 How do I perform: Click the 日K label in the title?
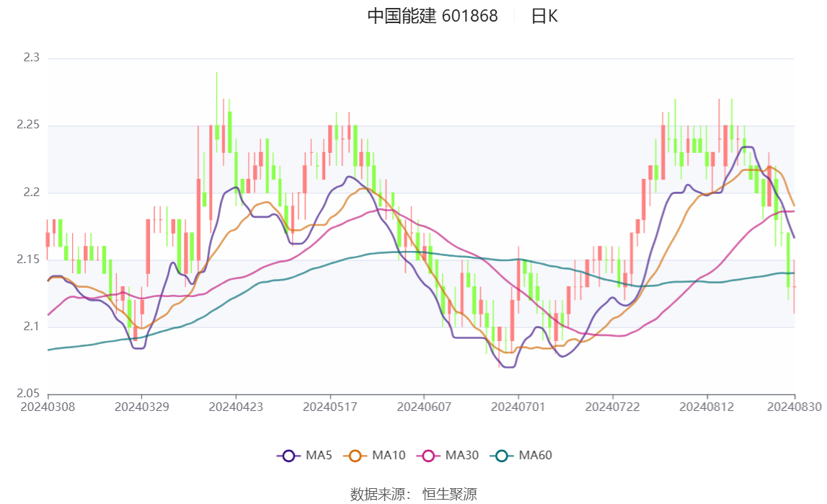(544, 17)
